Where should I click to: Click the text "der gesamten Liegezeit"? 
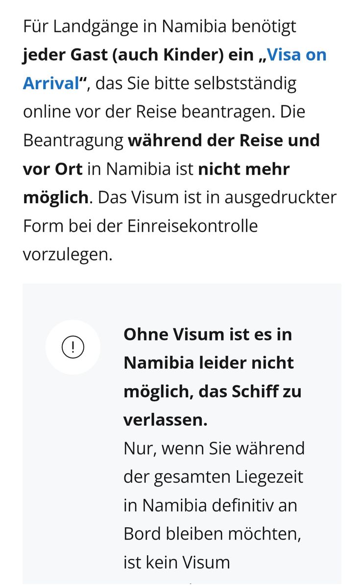pyautogui.click(x=213, y=477)
